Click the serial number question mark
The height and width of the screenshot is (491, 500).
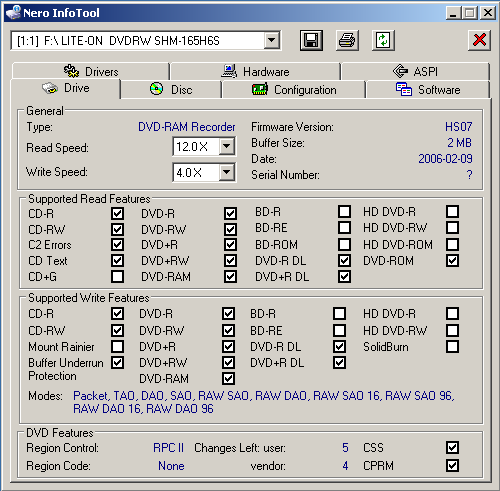[x=469, y=175]
